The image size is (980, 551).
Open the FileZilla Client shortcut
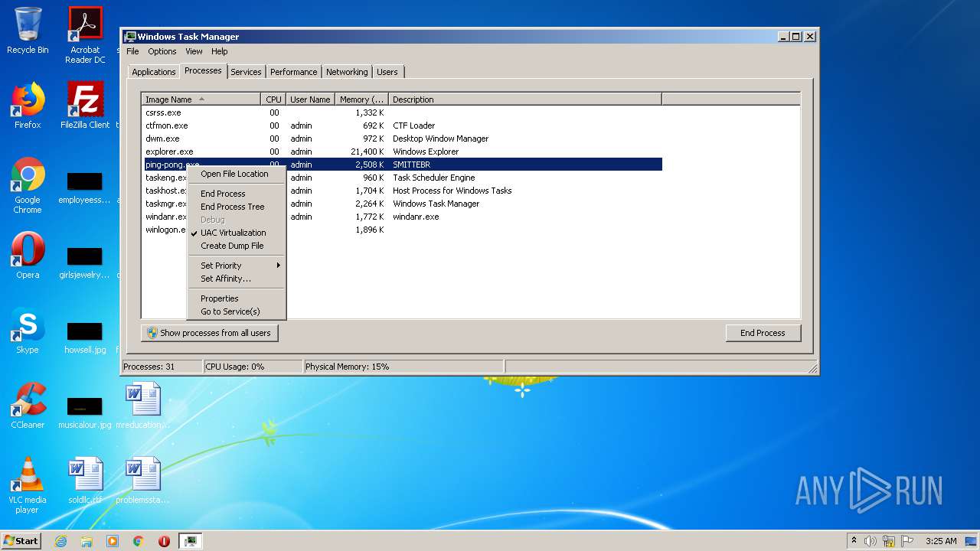(x=85, y=106)
